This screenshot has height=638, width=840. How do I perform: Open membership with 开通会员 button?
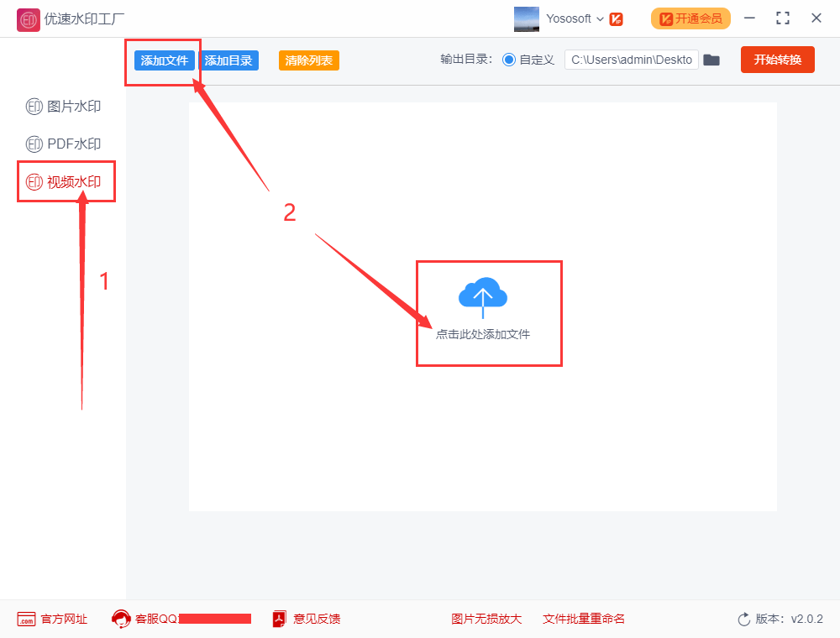(690, 18)
